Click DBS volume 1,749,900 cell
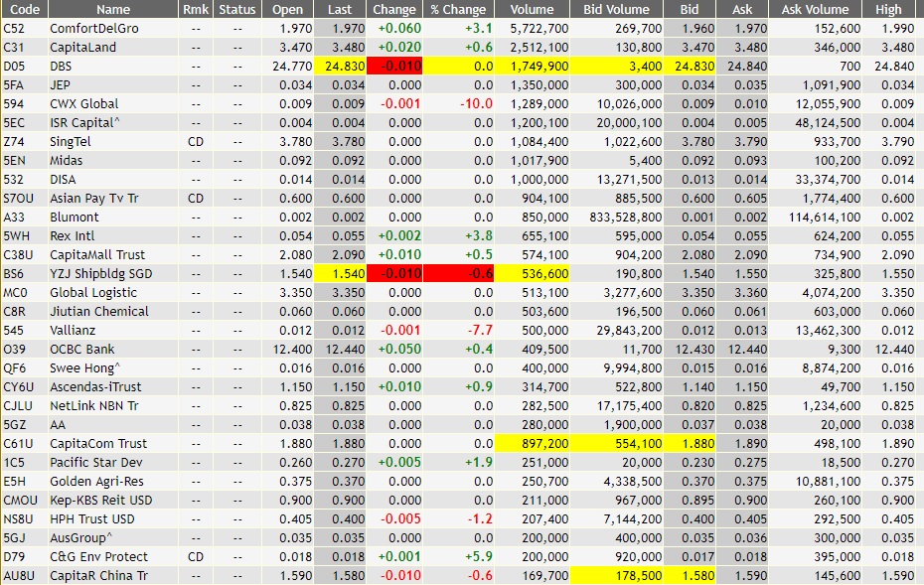924x585 pixels. (x=533, y=66)
